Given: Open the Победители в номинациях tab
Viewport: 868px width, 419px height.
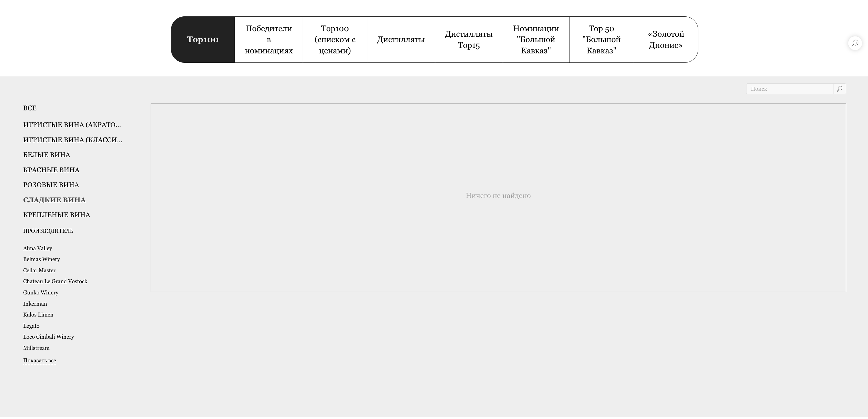Looking at the screenshot, I should (x=269, y=39).
